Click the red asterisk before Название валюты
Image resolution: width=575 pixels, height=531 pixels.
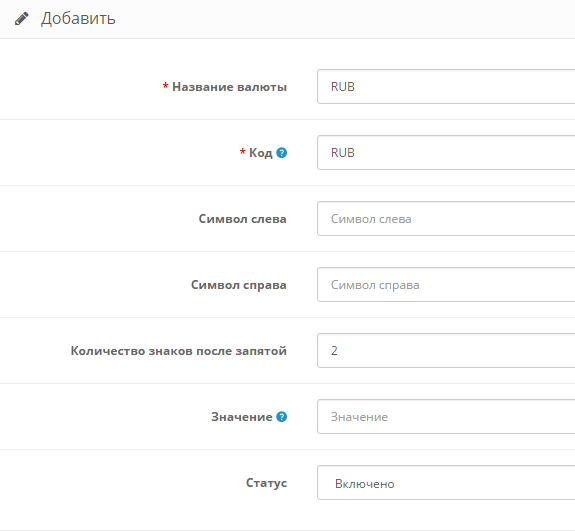click(165, 86)
